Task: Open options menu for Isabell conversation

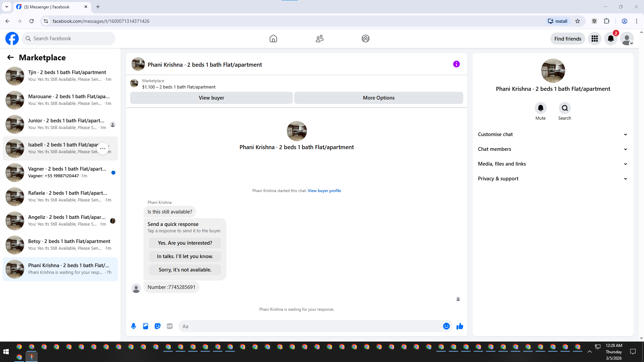Action: [103, 148]
